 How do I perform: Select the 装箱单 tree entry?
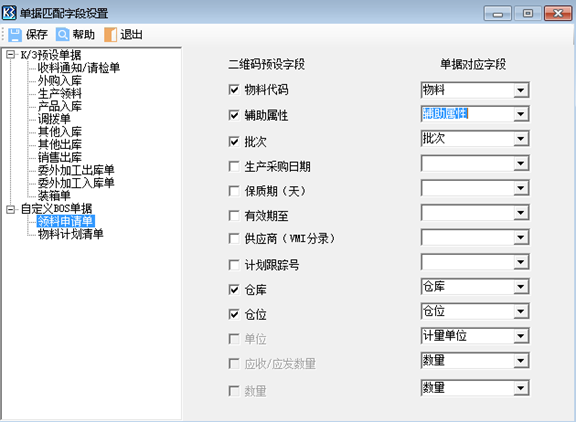pyautogui.click(x=54, y=195)
